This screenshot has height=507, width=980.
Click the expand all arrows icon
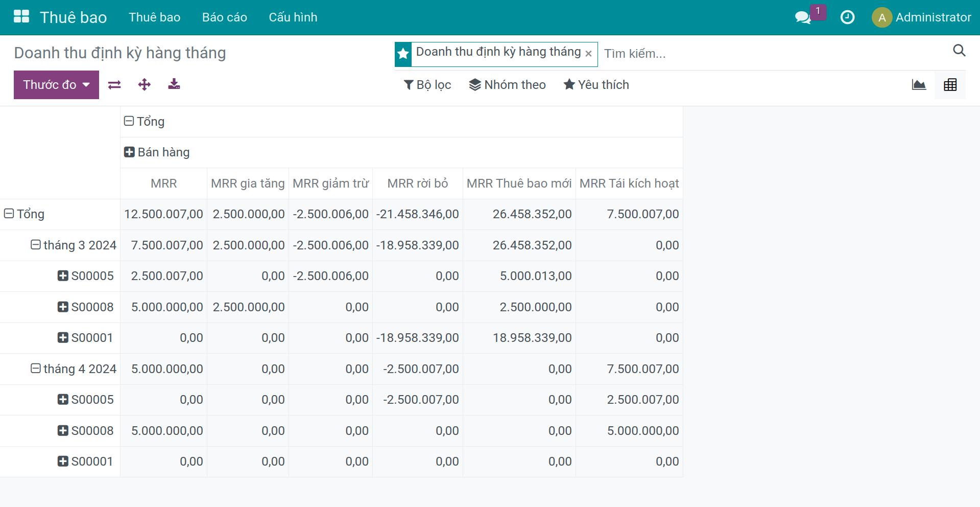(145, 85)
